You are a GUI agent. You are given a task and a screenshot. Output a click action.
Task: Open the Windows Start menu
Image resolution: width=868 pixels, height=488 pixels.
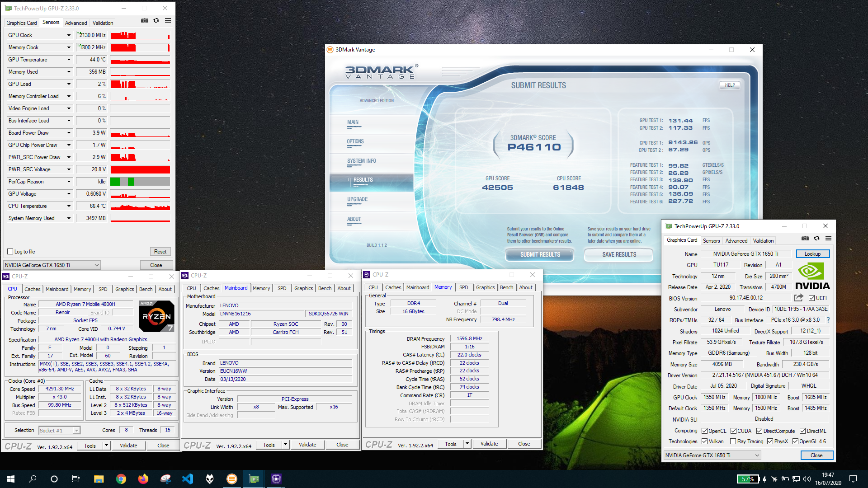pos(11,479)
